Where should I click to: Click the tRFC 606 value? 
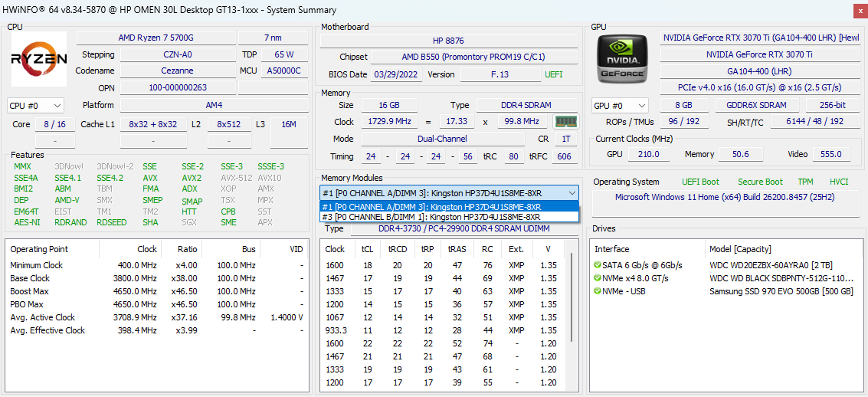(564, 156)
